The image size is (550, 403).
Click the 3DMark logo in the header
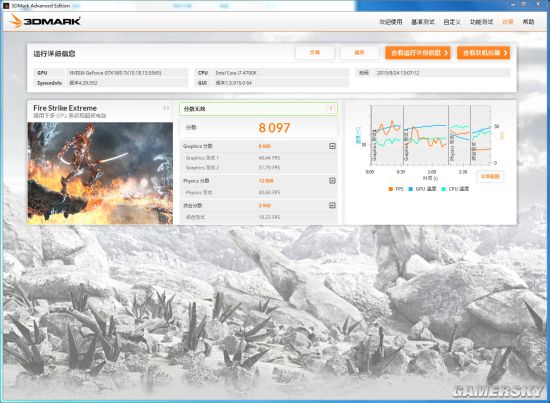(45, 21)
